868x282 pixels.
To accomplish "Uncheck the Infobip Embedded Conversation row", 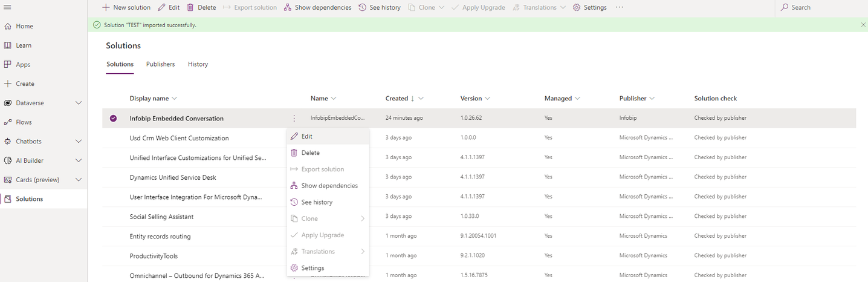I will [113, 119].
